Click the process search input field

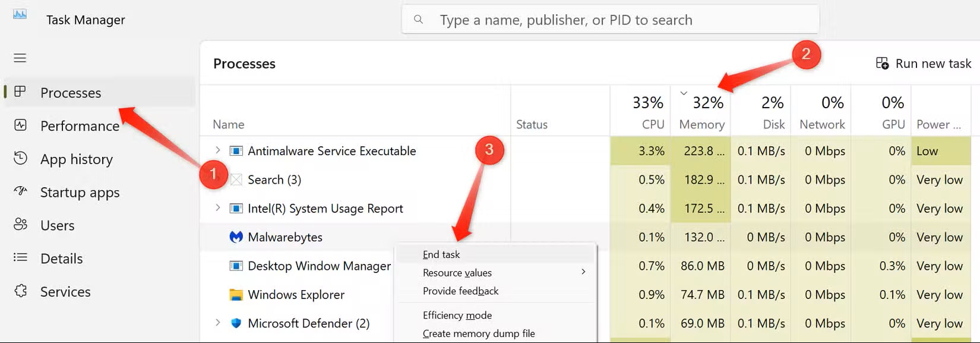[x=611, y=20]
